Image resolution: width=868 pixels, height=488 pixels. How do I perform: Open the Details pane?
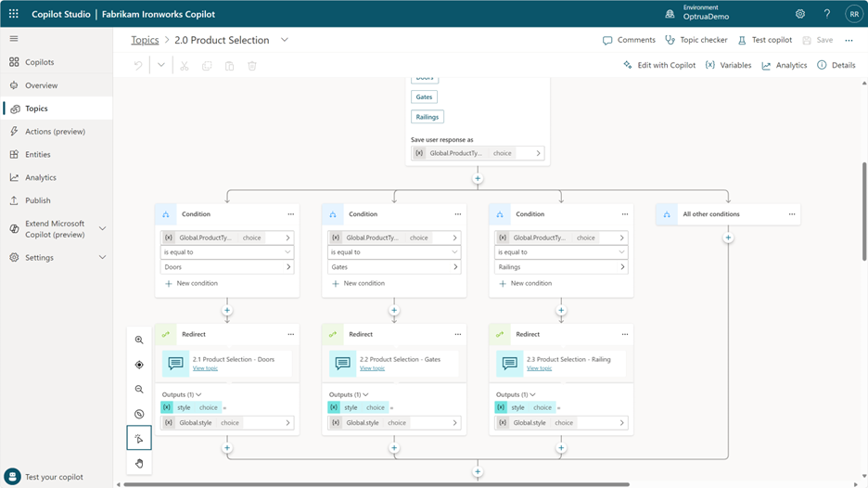[836, 65]
